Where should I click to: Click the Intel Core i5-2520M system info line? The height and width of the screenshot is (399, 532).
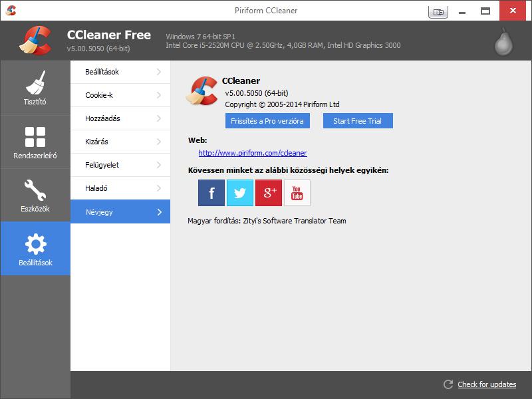click(x=283, y=45)
